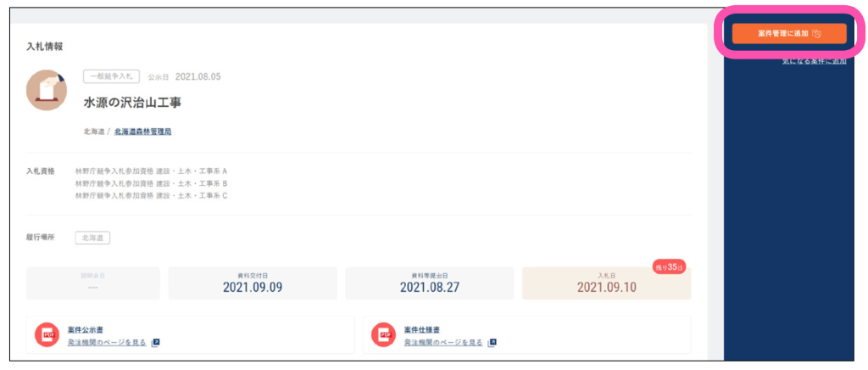
Task: Select the 資料交付日 2021.09.09 card
Action: pos(253,283)
